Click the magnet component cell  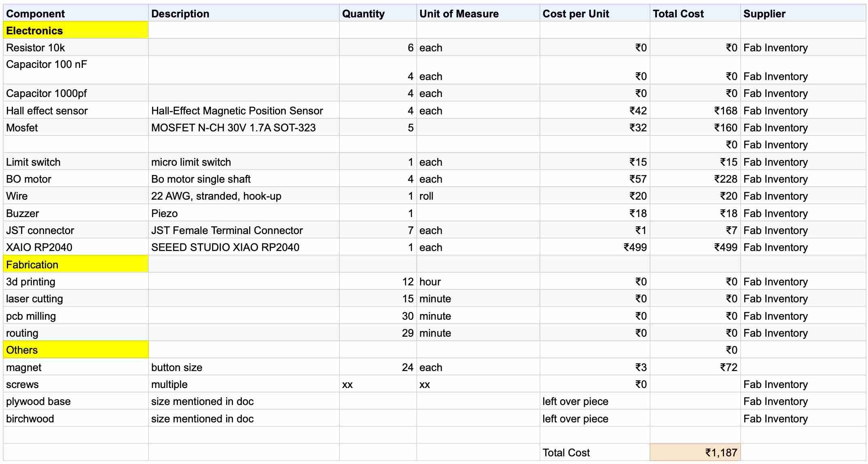tap(76, 367)
